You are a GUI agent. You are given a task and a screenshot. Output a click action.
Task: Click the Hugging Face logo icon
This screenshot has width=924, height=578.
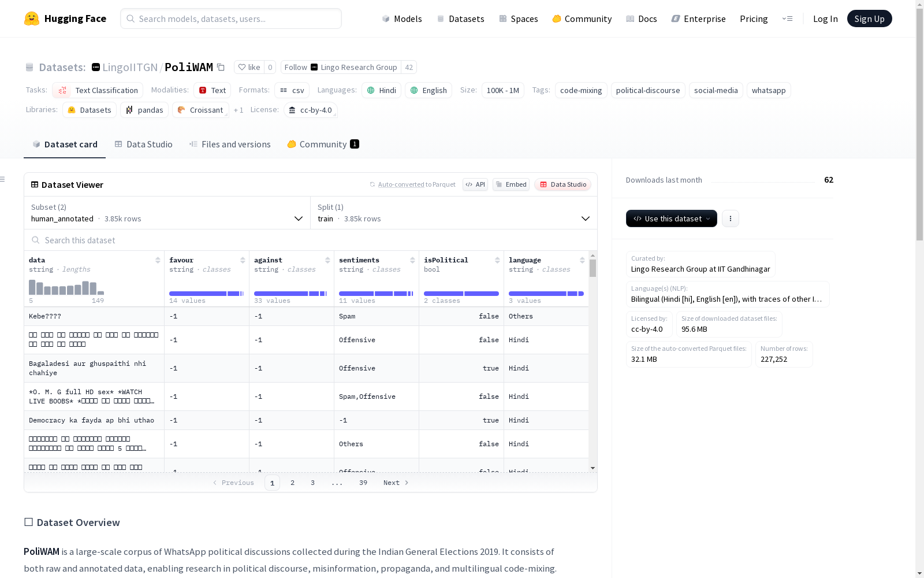[x=32, y=18]
